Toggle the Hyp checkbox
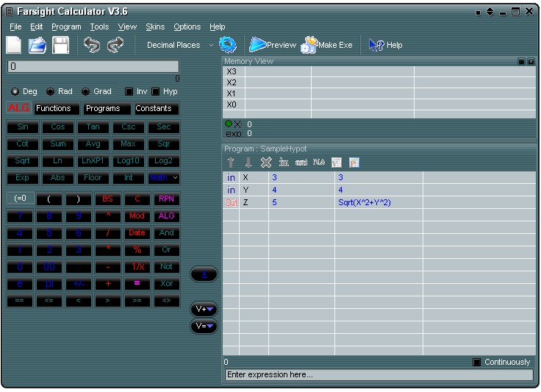This screenshot has width=541, height=392. (165, 91)
